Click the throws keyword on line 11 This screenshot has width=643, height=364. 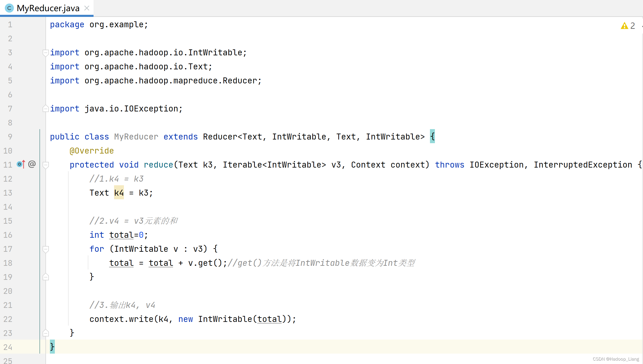click(x=449, y=164)
